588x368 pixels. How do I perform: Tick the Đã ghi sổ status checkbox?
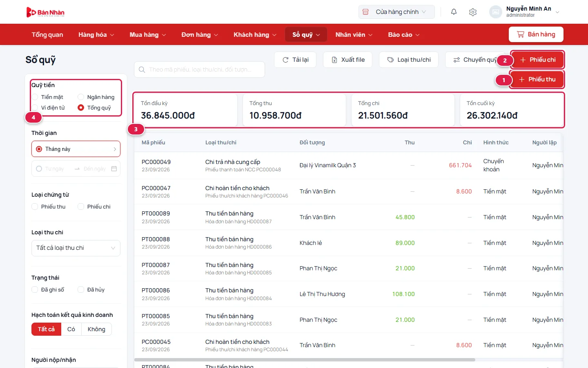tap(35, 289)
